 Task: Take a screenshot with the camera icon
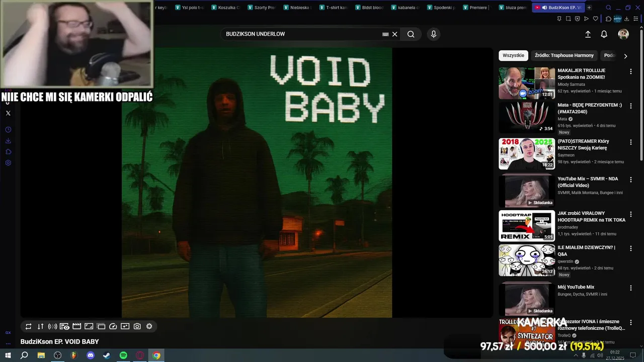(137, 326)
